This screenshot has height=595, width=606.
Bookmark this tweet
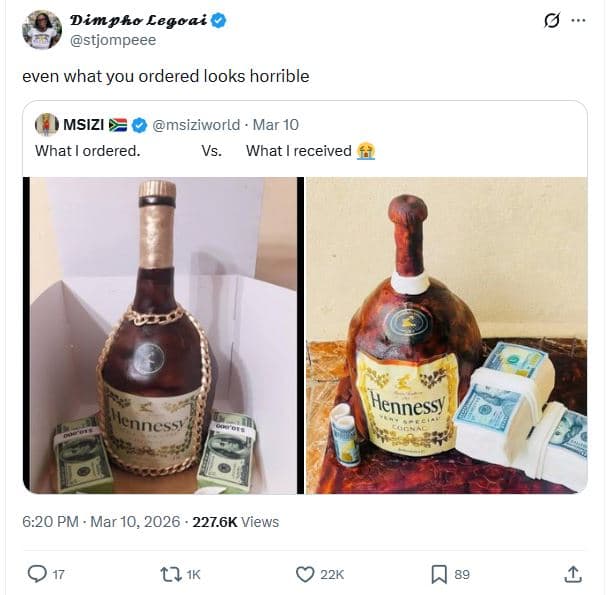[x=438, y=574]
